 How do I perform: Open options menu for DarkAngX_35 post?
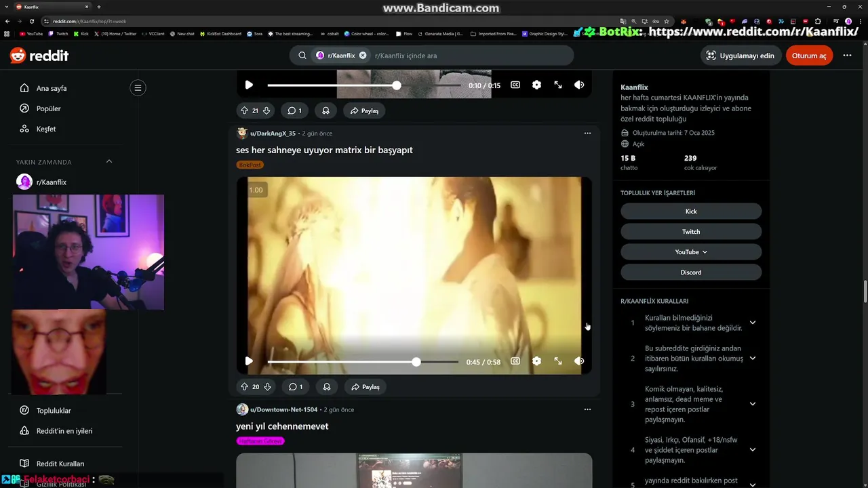click(587, 134)
